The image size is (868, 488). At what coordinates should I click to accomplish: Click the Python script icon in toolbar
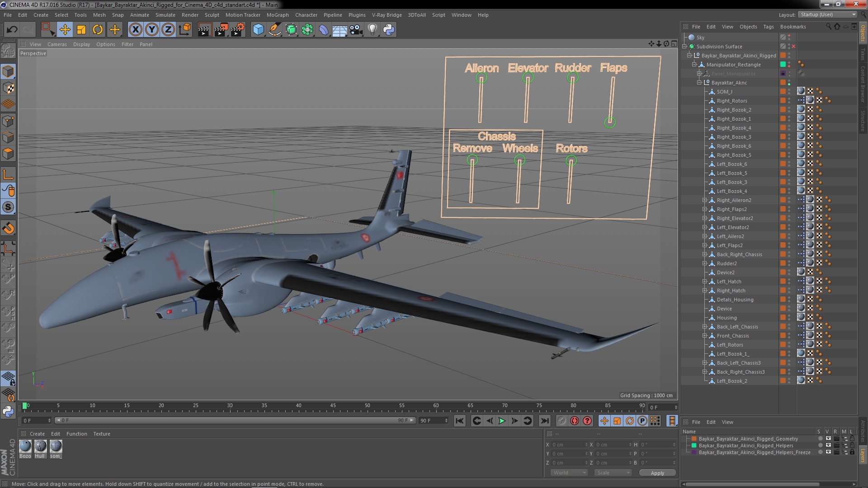[389, 30]
